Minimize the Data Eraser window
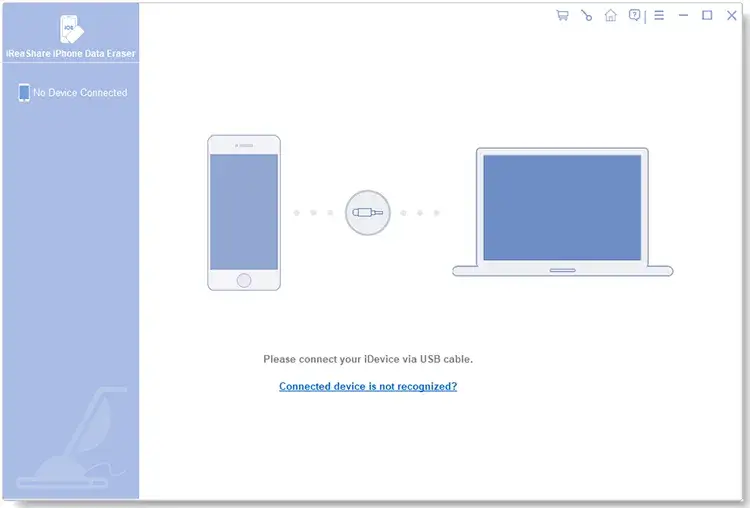 (x=684, y=16)
